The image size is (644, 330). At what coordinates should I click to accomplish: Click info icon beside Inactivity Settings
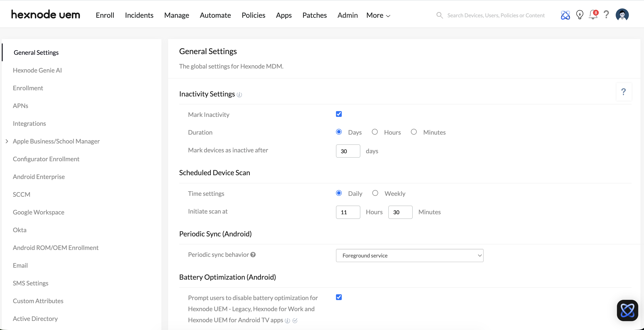tap(239, 94)
